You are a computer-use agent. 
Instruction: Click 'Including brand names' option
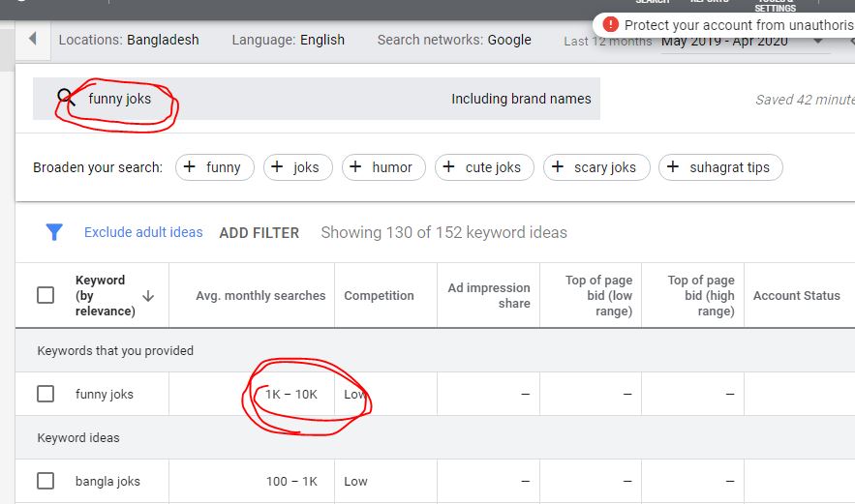521,99
